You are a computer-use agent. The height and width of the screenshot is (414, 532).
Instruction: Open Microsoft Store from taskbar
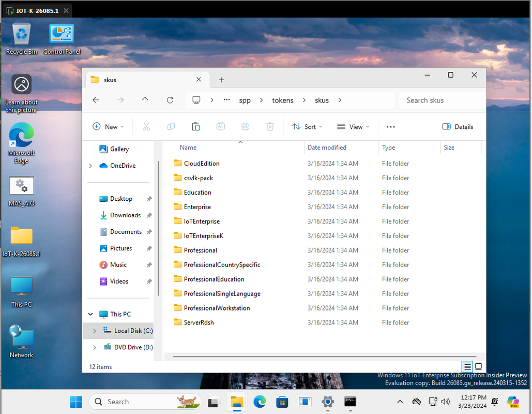click(x=282, y=402)
